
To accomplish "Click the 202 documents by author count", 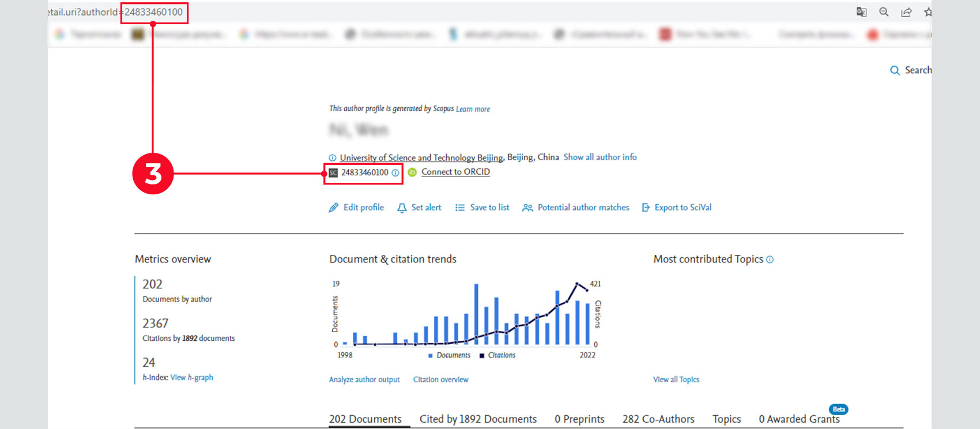I will (x=152, y=284).
